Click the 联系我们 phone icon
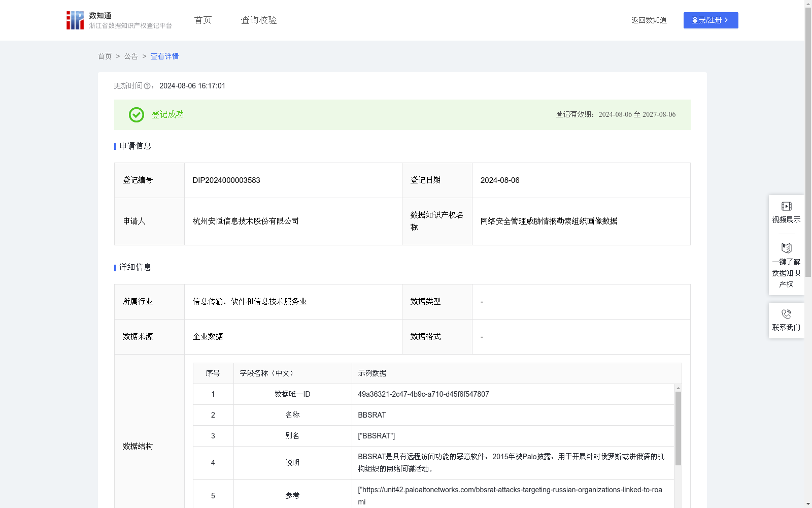This screenshot has height=508, width=812. [x=787, y=314]
